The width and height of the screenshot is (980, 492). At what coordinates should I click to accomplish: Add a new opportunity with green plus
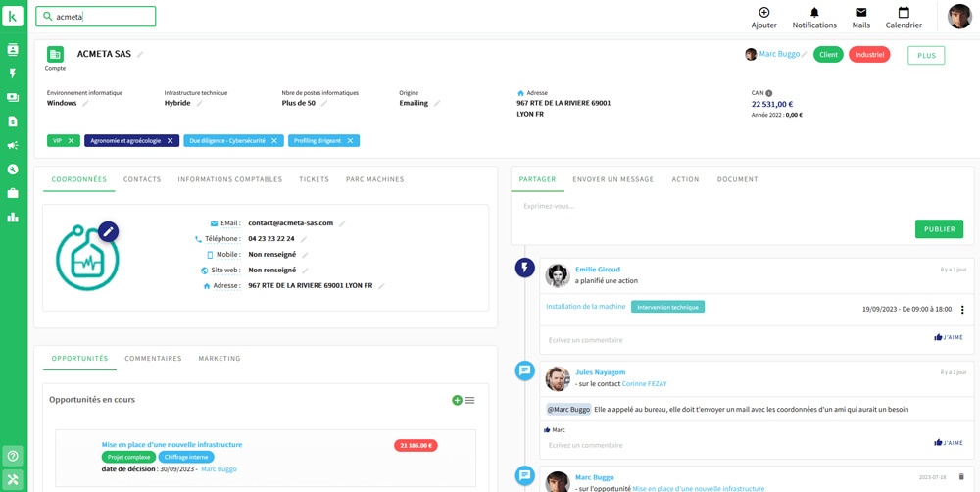point(457,400)
